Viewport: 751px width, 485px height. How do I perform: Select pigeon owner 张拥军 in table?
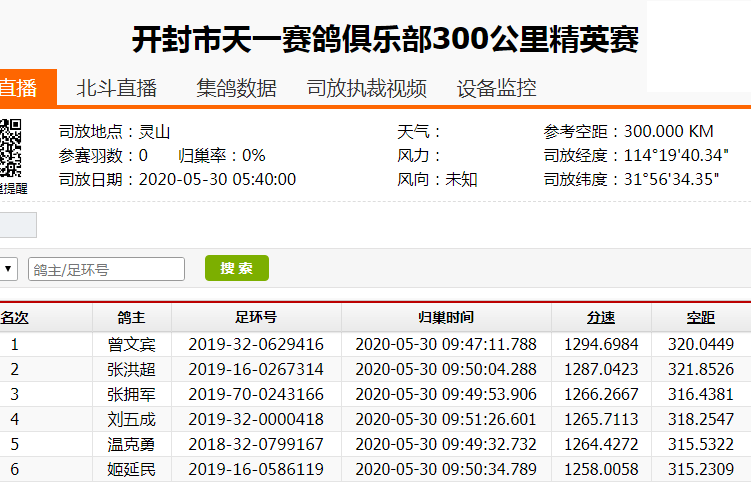[x=131, y=394]
